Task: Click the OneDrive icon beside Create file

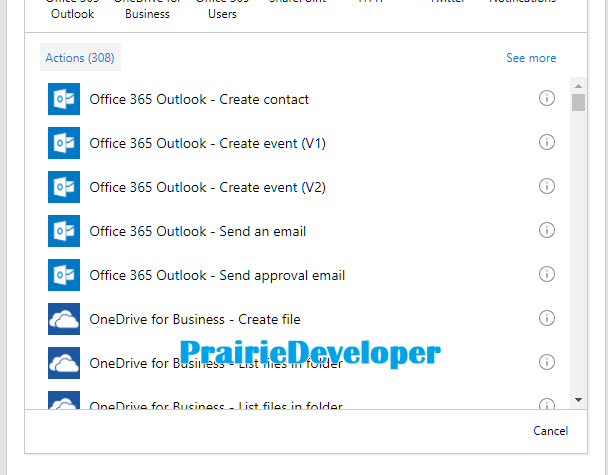Action: coord(64,319)
